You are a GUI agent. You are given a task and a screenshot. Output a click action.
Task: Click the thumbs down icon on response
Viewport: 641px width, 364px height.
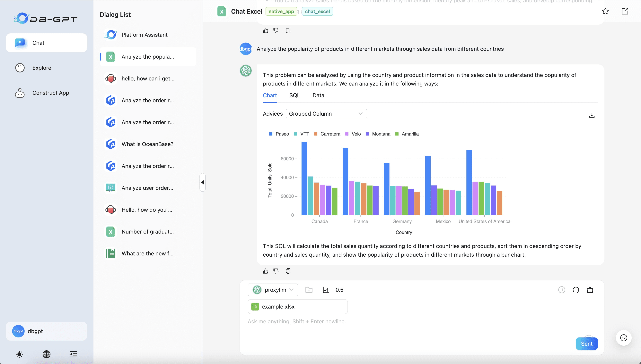tap(276, 271)
